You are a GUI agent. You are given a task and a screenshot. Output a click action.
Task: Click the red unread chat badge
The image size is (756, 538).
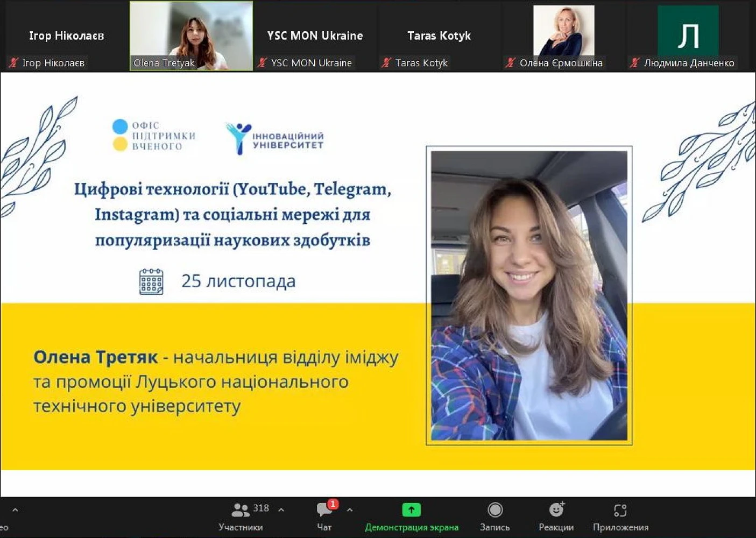pyautogui.click(x=333, y=504)
